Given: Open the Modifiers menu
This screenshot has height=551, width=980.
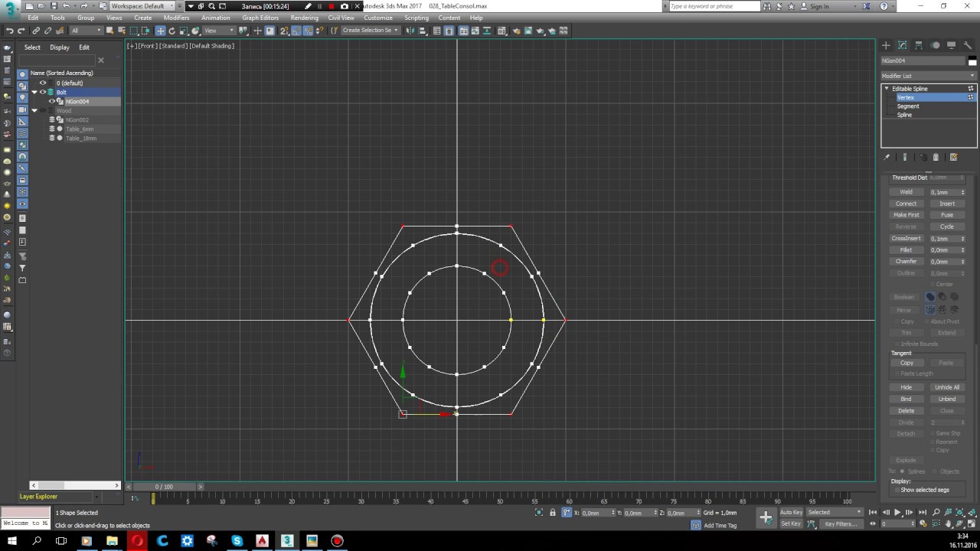Looking at the screenshot, I should click(176, 18).
